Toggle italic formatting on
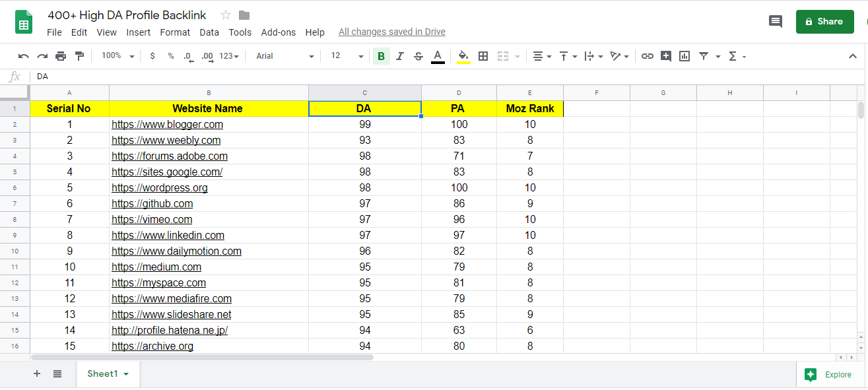Screen dimensions: 868x390 pos(399,55)
